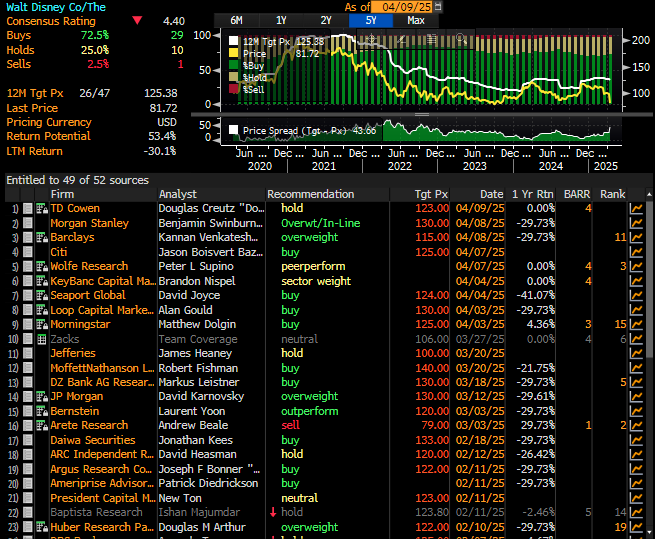Viewport: 655px width, 539px height.
Task: Click the green %Buy legend swatch
Action: pos(234,65)
